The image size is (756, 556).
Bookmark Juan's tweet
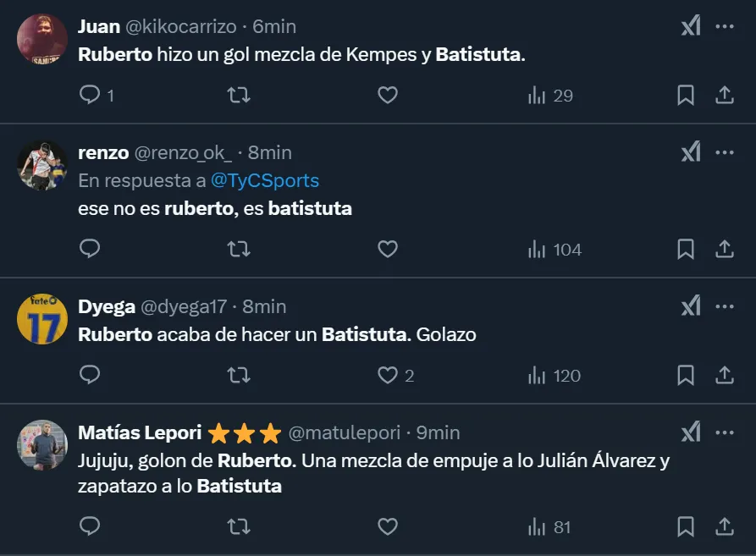[686, 96]
